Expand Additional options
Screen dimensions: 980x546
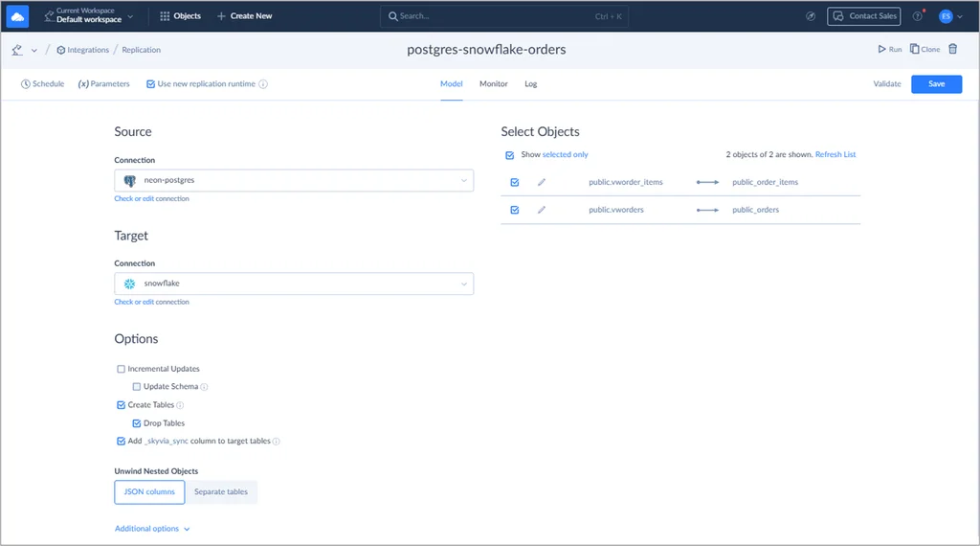click(x=152, y=529)
